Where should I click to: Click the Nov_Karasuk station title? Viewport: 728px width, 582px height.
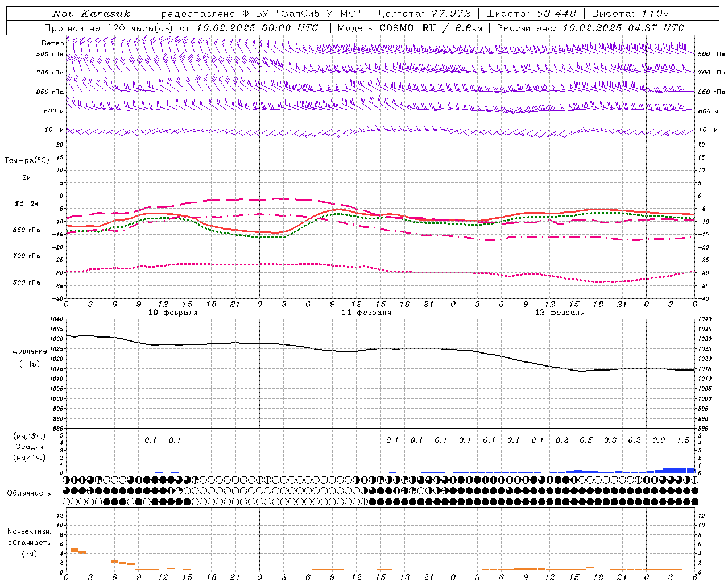tap(92, 14)
